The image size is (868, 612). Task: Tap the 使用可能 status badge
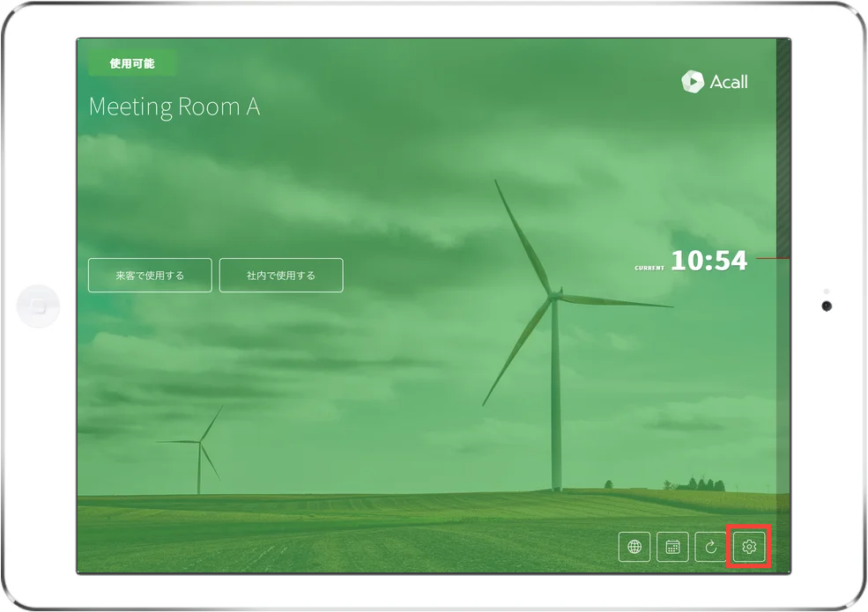click(132, 63)
